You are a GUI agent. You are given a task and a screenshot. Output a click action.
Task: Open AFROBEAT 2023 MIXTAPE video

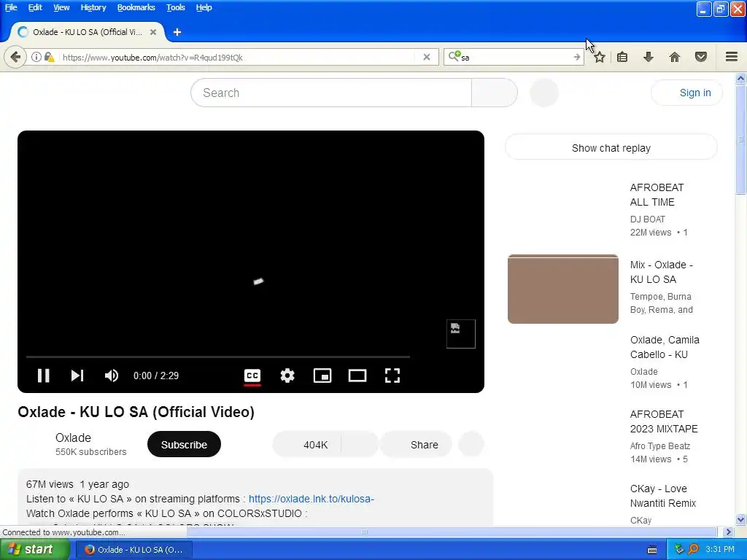click(x=664, y=421)
